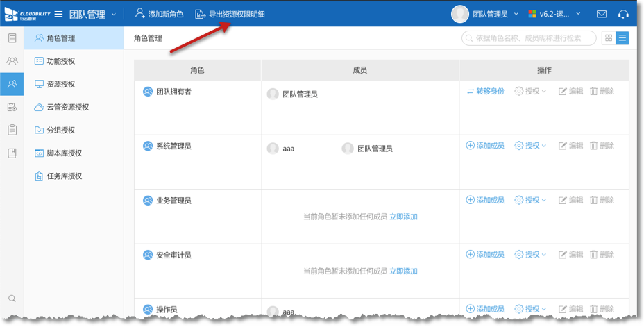Open the hamburger menu icon
Viewport: 644px width, 327px height.
(59, 15)
